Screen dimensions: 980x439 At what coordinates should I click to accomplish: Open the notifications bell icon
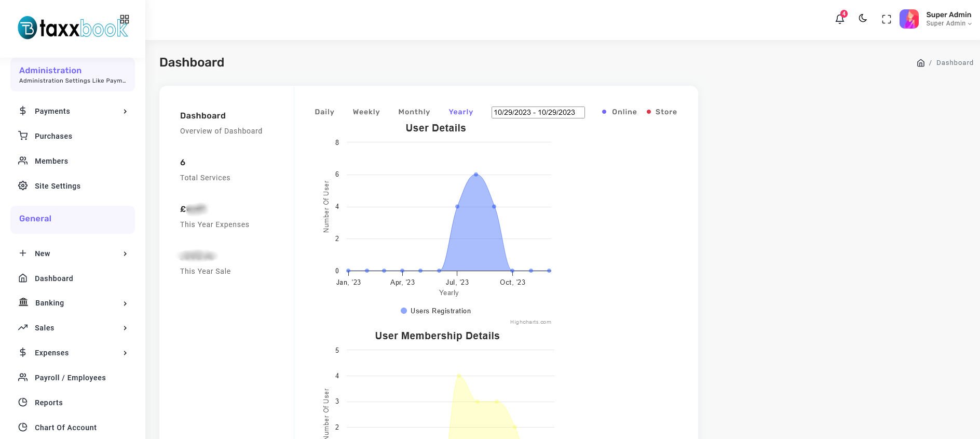[x=839, y=19]
